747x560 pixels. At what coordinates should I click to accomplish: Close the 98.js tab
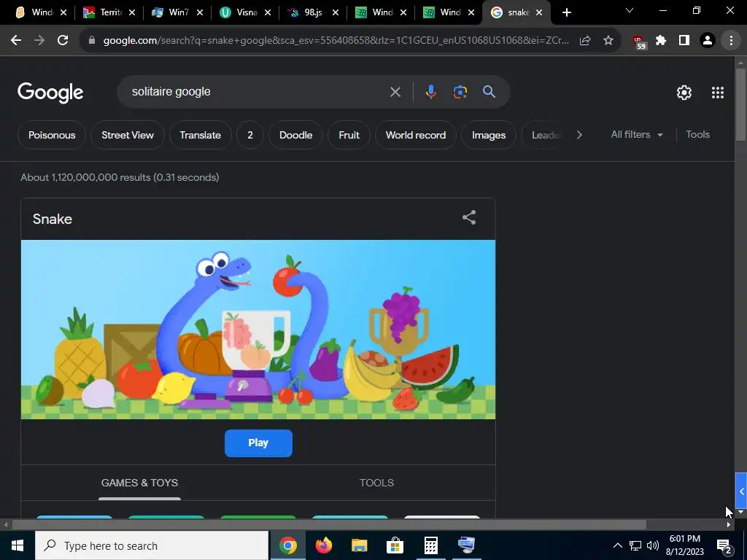pos(336,13)
